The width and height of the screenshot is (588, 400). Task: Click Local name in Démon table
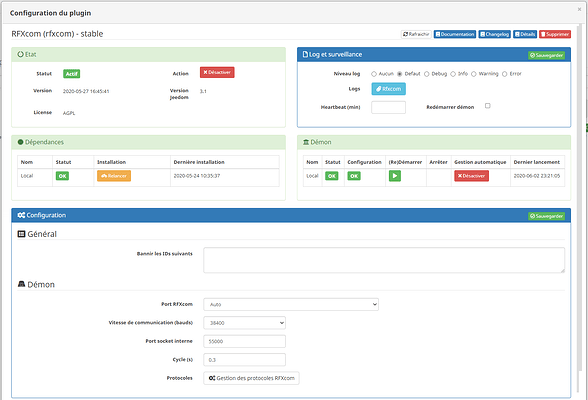312,176
